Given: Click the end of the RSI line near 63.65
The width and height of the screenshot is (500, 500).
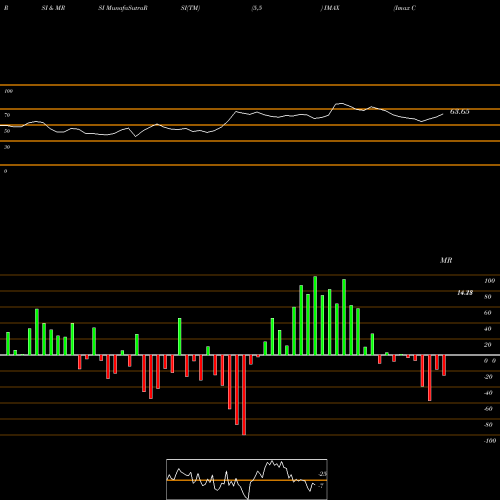Looking at the screenshot, I should click(443, 114).
